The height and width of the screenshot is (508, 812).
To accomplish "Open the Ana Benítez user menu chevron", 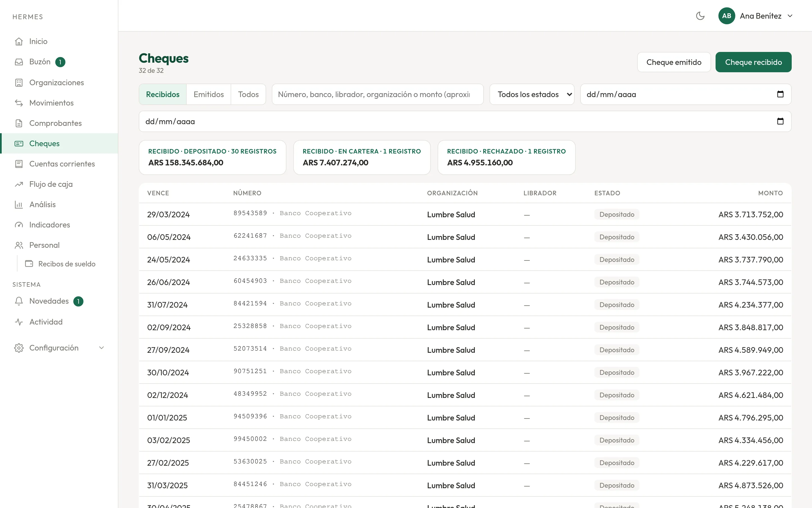I will coord(790,16).
